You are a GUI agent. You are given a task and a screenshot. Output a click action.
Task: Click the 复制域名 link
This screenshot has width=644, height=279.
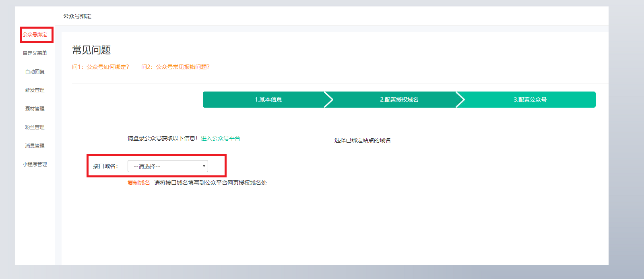(139, 183)
